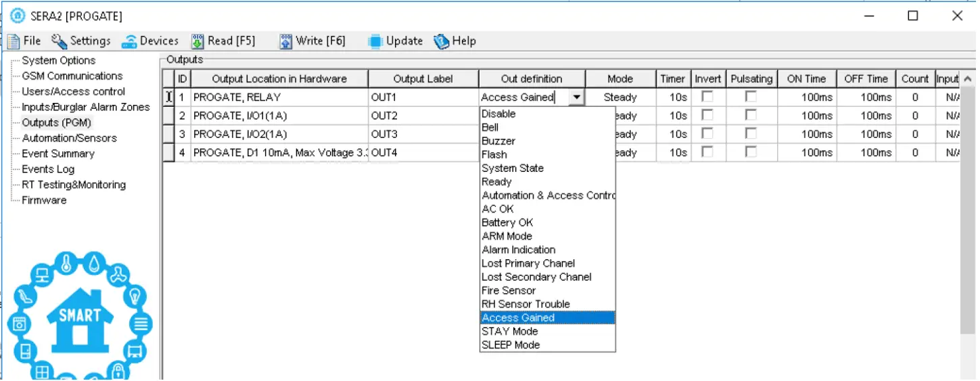Image resolution: width=980 pixels, height=381 pixels.
Task: Toggle Invert checkbox for OUT2
Action: [x=707, y=115]
